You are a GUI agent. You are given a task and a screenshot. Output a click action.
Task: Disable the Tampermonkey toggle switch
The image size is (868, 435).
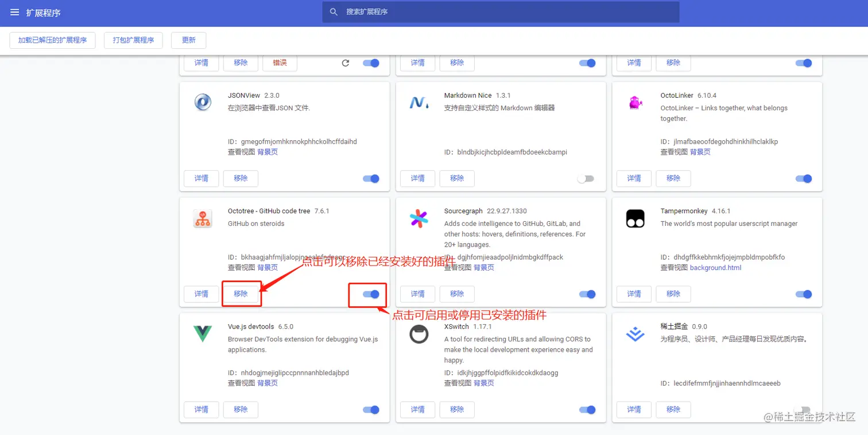[804, 294]
